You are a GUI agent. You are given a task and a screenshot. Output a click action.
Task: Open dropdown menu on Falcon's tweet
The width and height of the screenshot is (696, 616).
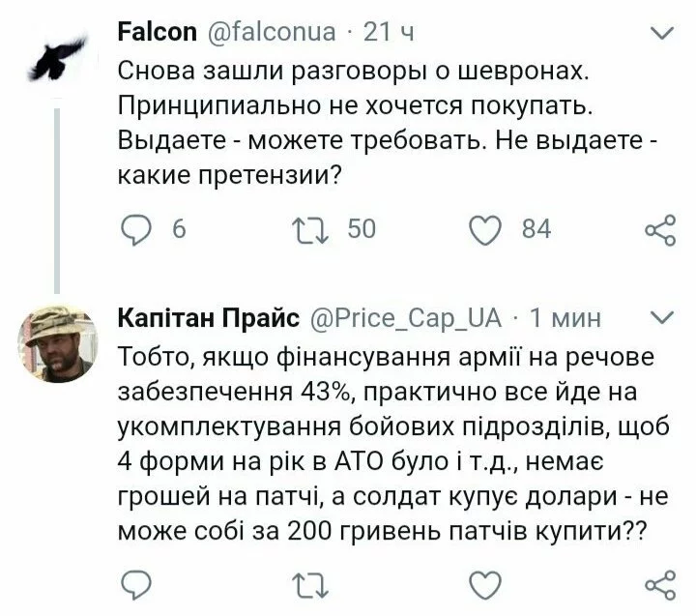tap(662, 35)
